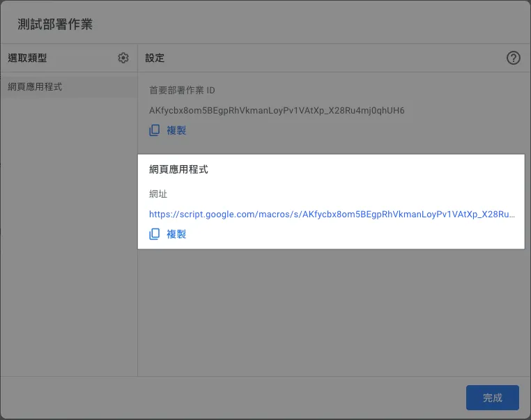This screenshot has width=531, height=420.
Task: Click copy icon under 首要部署作業 ID
Action: [155, 130]
